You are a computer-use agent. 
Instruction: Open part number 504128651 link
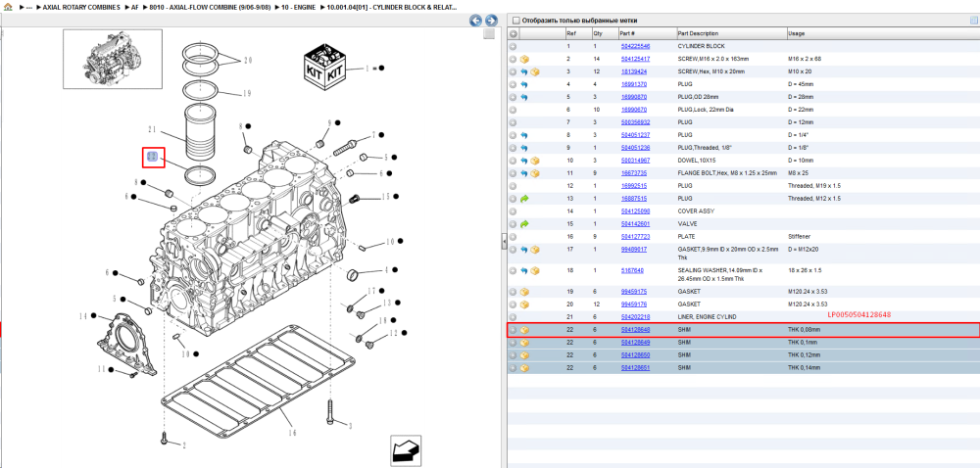click(635, 368)
